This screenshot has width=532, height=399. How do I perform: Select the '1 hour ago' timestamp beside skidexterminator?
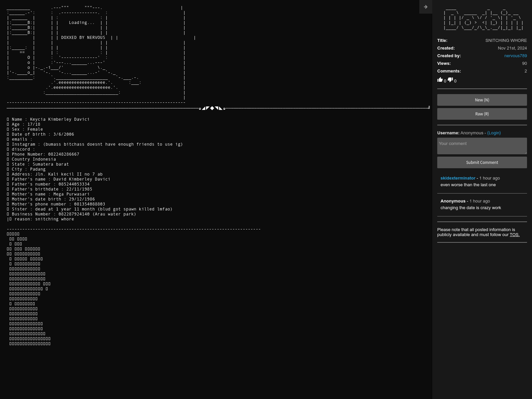[x=489, y=178]
